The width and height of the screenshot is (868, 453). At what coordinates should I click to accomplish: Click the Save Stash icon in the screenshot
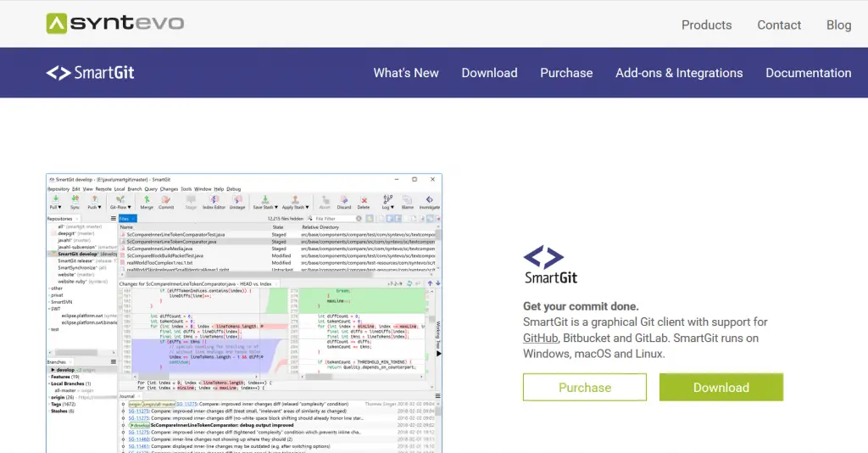(x=265, y=202)
